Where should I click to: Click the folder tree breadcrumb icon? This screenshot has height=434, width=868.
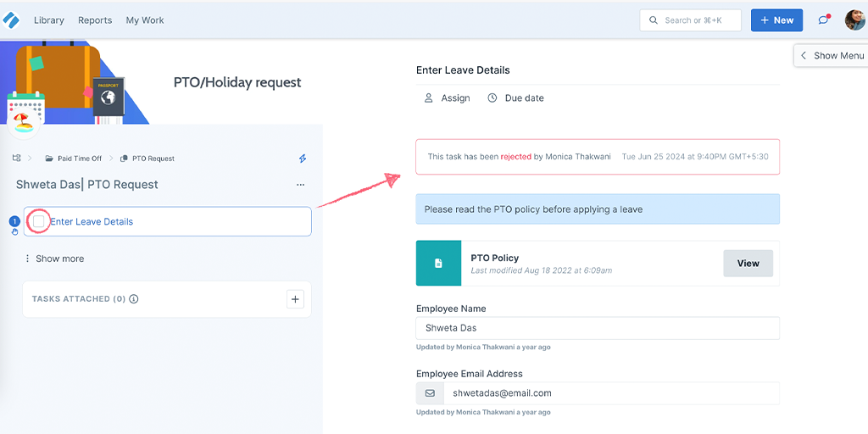17,159
